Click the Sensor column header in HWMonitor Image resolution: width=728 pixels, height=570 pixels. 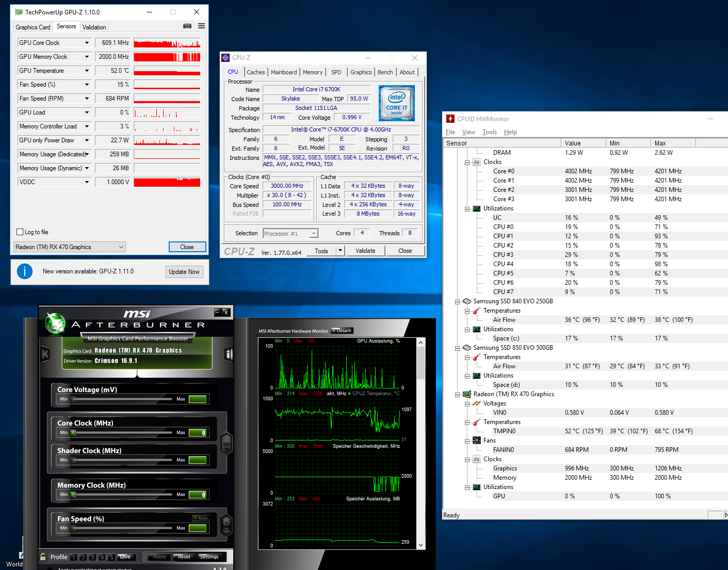pyautogui.click(x=502, y=143)
